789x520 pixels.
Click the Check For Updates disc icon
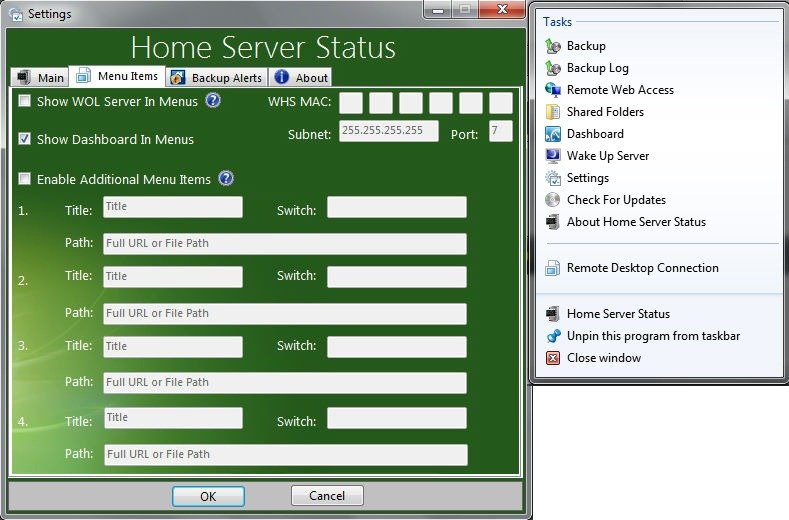[553, 200]
